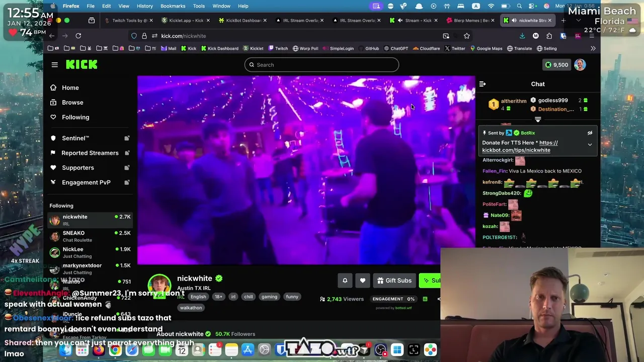Open App Store from the Dock

tap(248, 350)
